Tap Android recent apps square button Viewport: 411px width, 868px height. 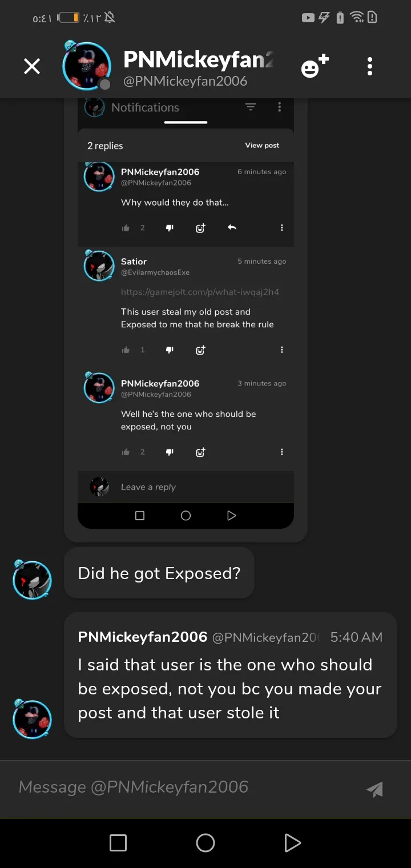118,842
